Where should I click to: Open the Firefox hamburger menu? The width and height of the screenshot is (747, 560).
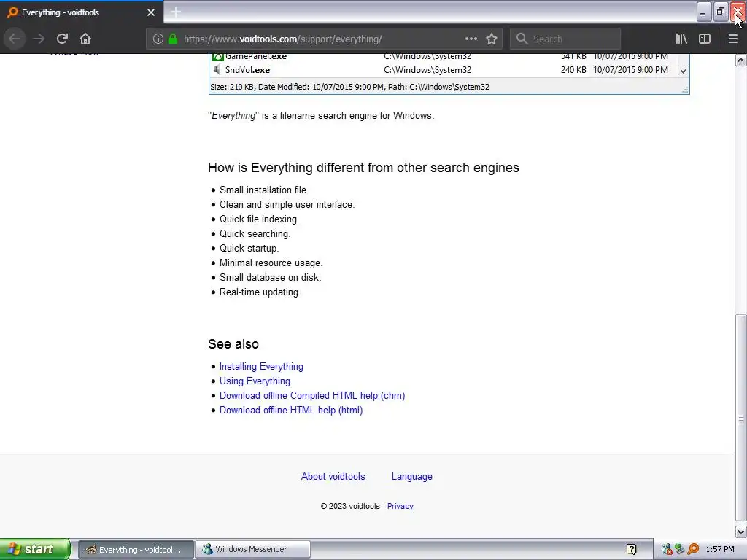pos(732,39)
